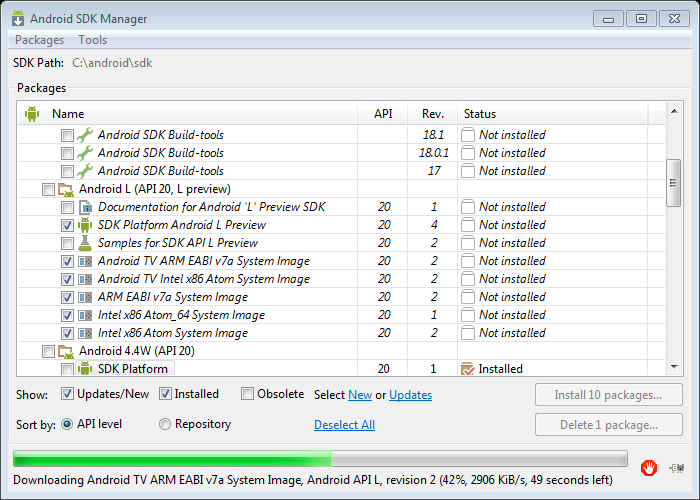
Task: Click Android icon of SDK Platform L Preview
Action: [85, 225]
